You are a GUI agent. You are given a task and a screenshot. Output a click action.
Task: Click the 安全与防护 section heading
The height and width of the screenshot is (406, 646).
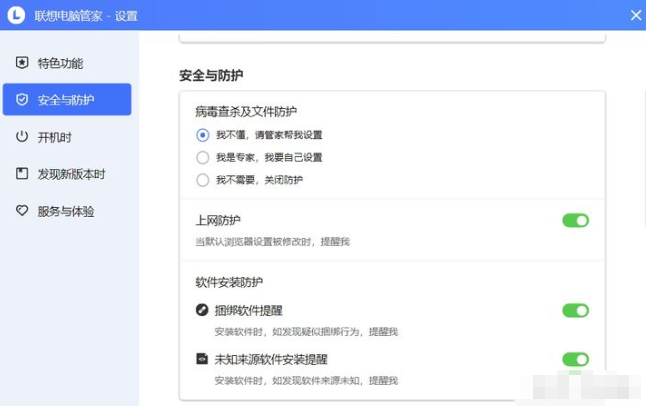click(211, 75)
